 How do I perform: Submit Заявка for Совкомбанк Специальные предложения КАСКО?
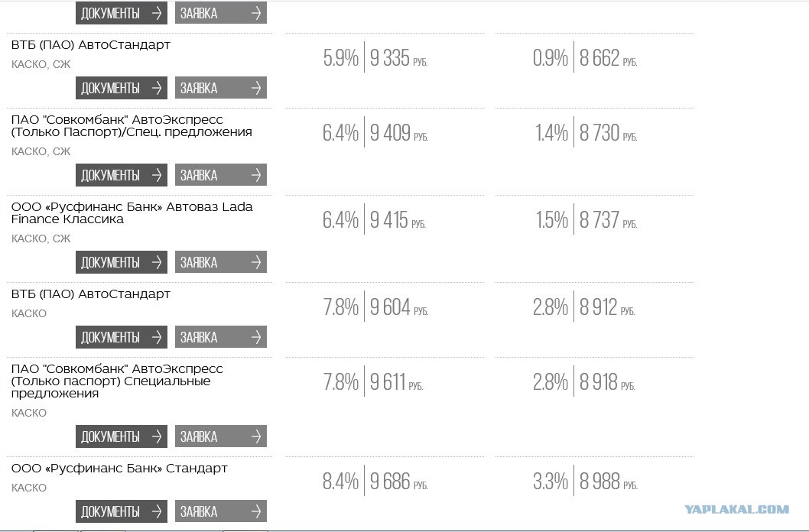pos(221,436)
